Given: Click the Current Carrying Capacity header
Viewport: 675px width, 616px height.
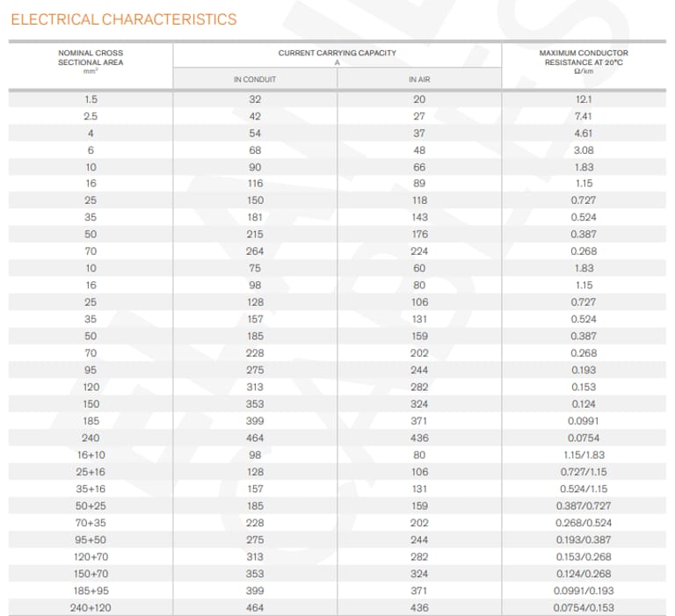Looking at the screenshot, I should [337, 54].
